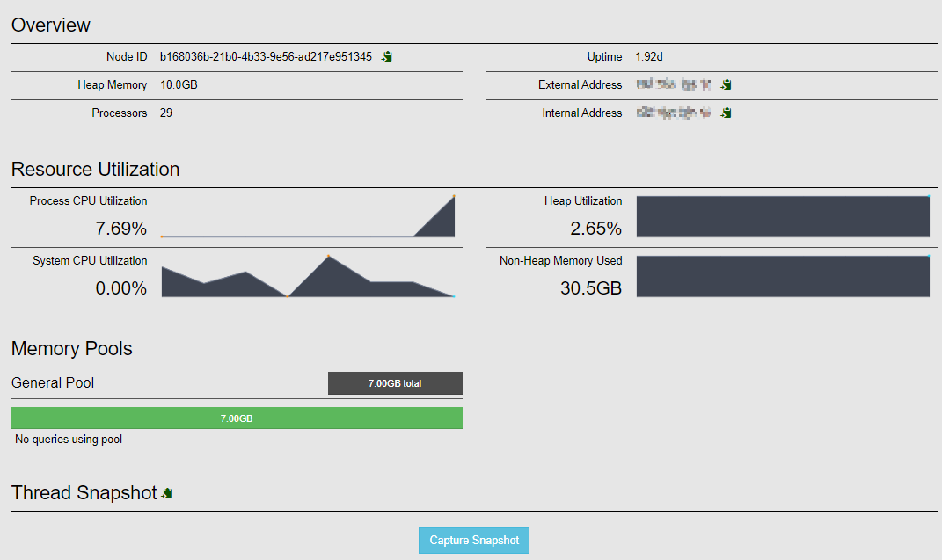Click the Capture Snapshot button

[474, 540]
